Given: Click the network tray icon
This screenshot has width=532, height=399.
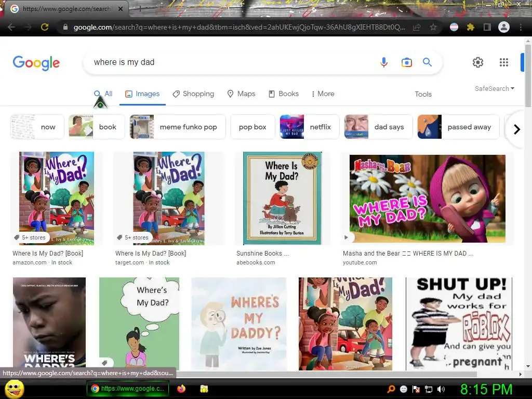Looking at the screenshot, I should (x=429, y=389).
